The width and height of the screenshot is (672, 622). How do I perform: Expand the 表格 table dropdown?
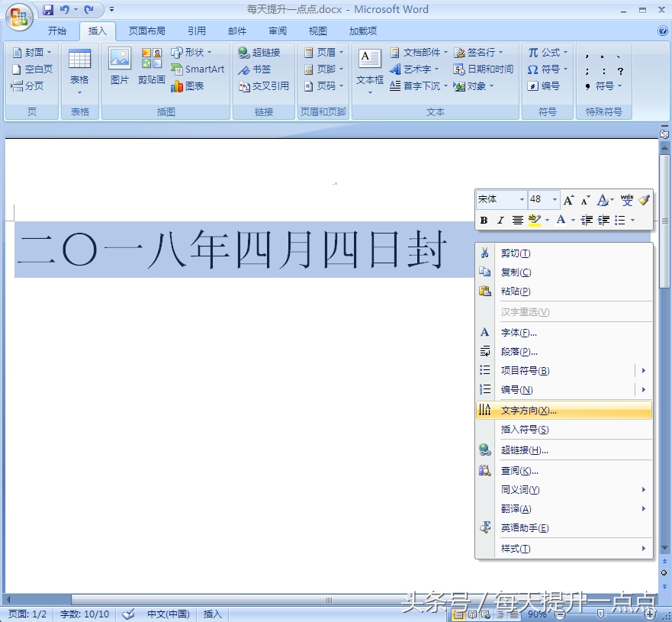click(79, 93)
